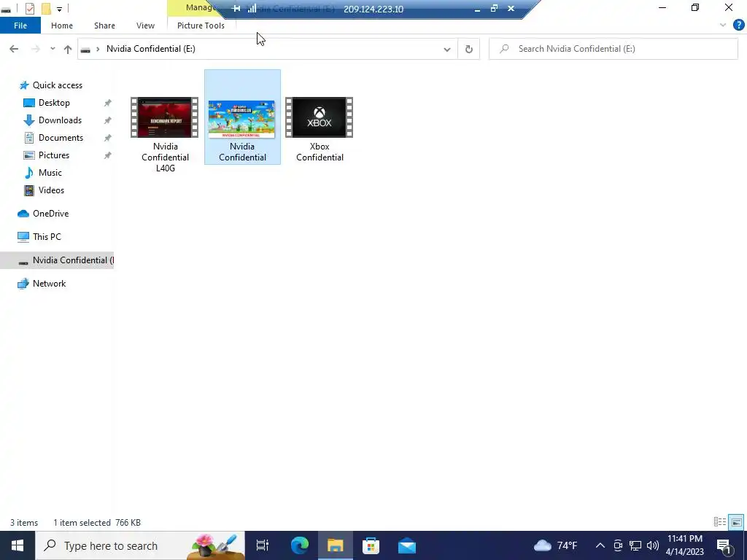Click the 209.124.223.10 connection bar title
Screen dimensions: 747x560
pos(373,9)
